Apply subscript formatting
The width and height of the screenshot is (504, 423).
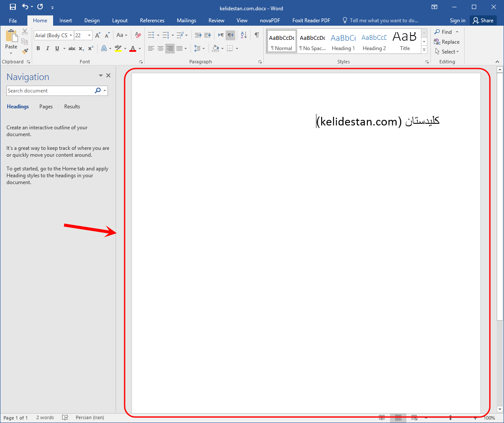click(81, 48)
